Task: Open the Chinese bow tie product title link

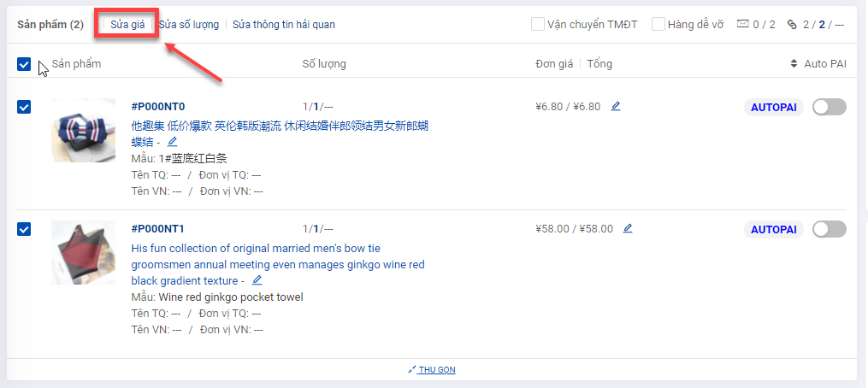Action: (279, 126)
